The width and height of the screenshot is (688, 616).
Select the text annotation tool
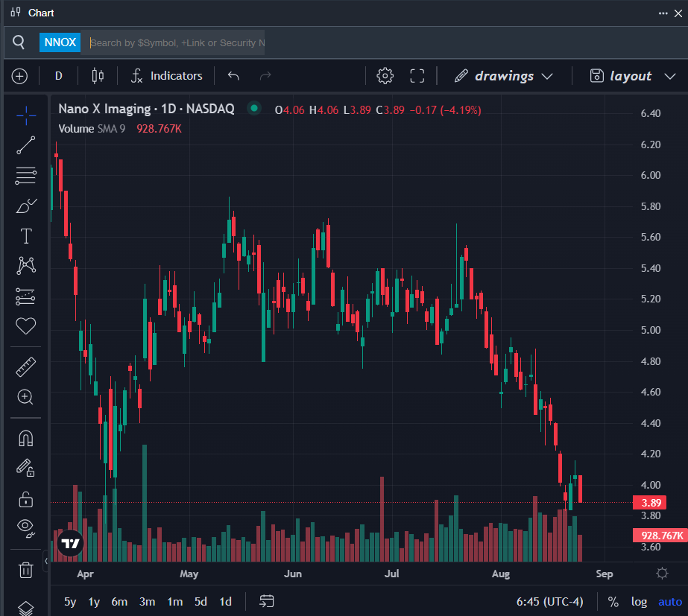pyautogui.click(x=26, y=236)
